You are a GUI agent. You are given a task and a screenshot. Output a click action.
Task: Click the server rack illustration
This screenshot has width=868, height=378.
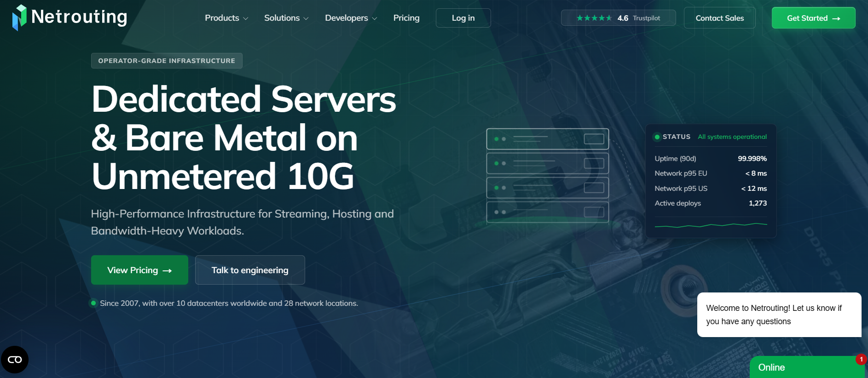(548, 176)
